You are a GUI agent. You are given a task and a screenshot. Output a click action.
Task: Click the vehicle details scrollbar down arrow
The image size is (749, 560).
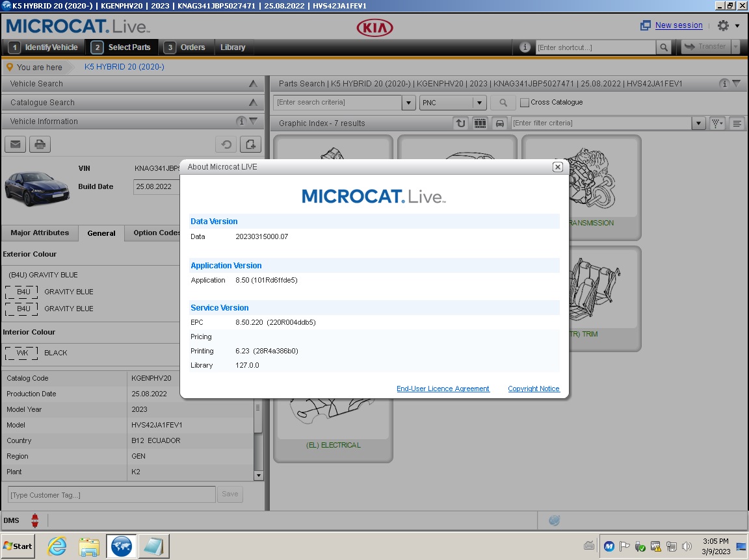[258, 476]
